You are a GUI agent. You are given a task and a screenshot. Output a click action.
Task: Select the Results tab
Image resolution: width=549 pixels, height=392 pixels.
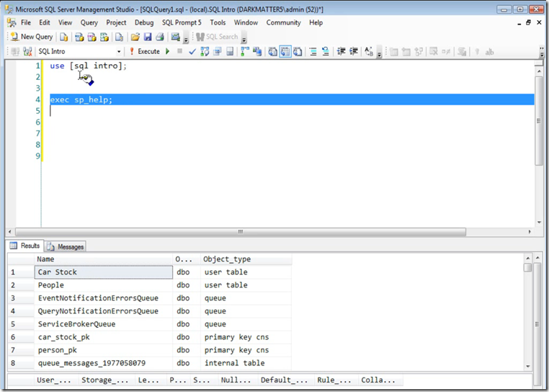(25, 246)
